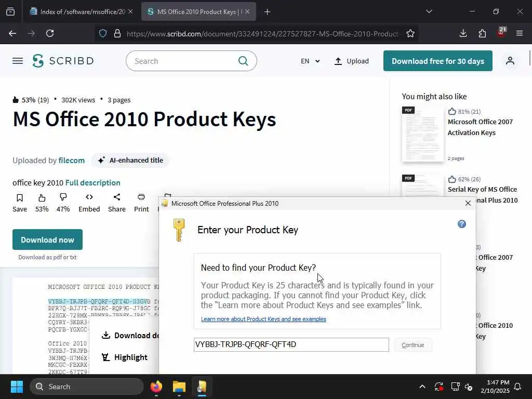The width and height of the screenshot is (532, 399).
Task: Open the Embed code option
Action: (x=89, y=203)
